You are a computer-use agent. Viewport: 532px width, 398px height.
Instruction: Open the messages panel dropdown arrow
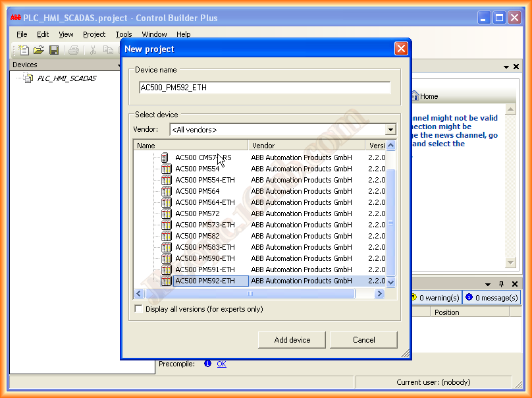coord(489,284)
